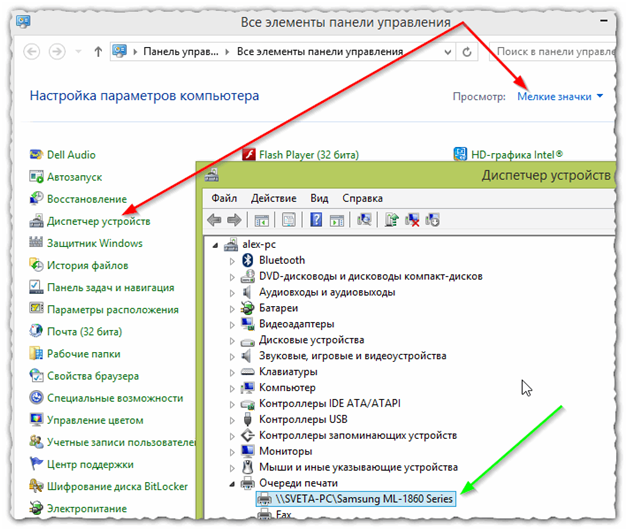The height and width of the screenshot is (531, 628).
Task: Open the Диспетчер устройств link
Action: coord(98,221)
